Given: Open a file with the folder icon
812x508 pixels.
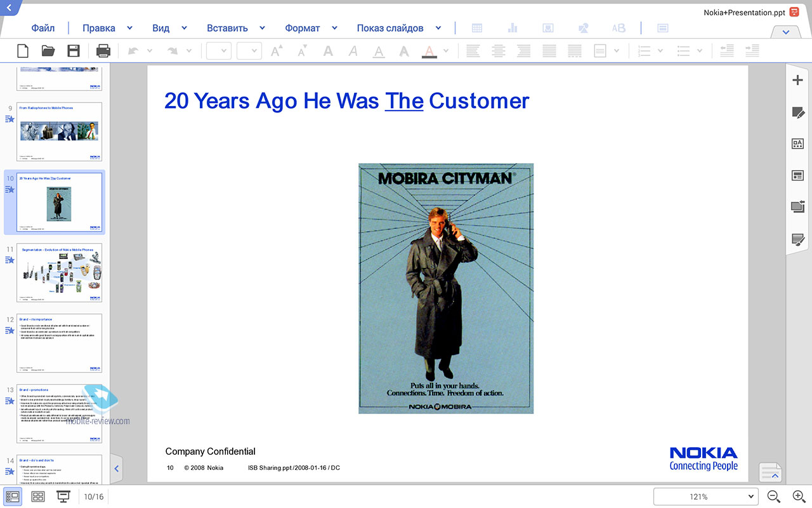Looking at the screenshot, I should tap(48, 51).
